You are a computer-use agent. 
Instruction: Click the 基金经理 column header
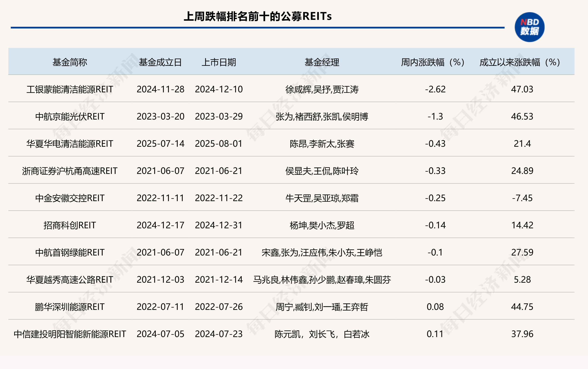pyautogui.click(x=322, y=62)
